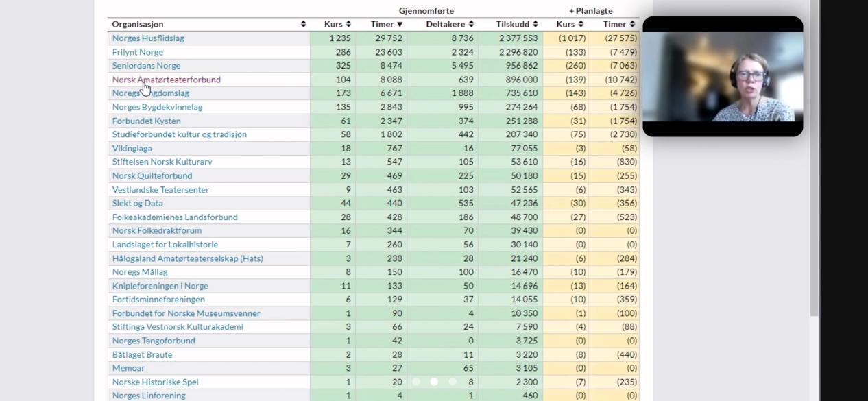Select Deltakere value 186

pyautogui.click(x=466, y=217)
